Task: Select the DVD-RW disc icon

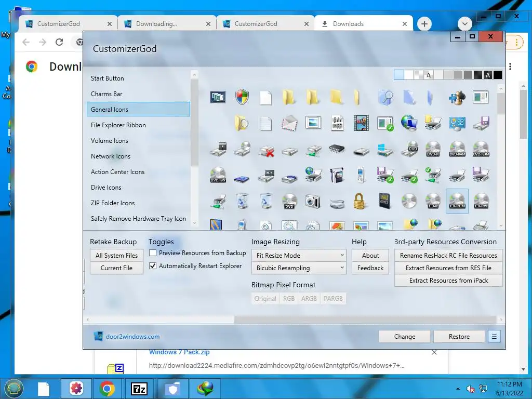Action: [x=218, y=175]
